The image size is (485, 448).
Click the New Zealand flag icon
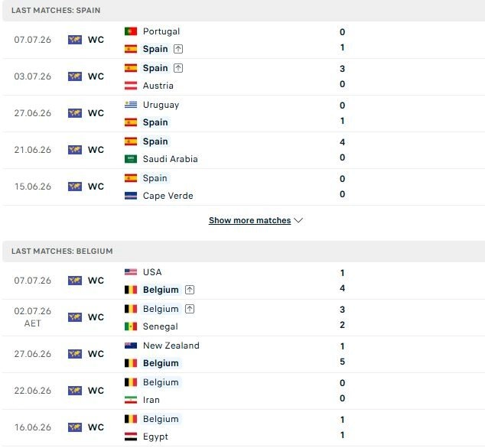click(131, 346)
